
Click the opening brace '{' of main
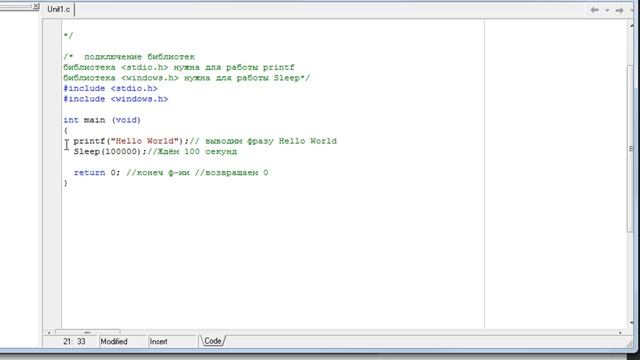click(65, 131)
